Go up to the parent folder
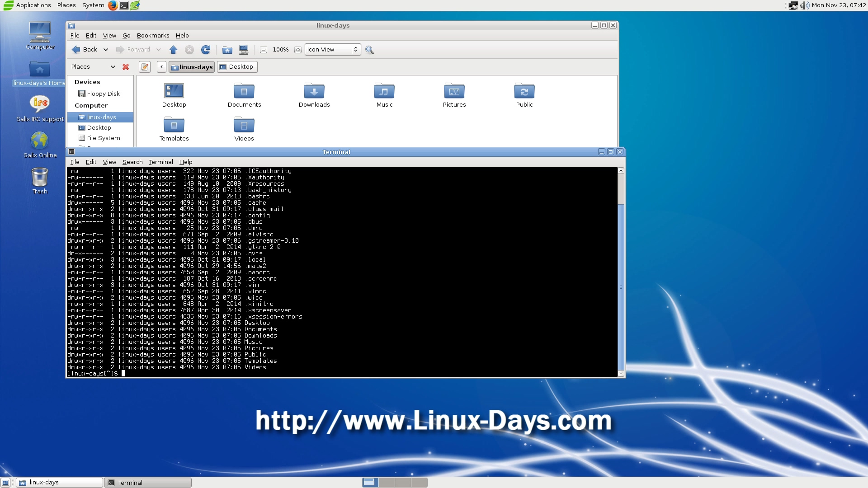This screenshot has width=868, height=488. coord(174,50)
